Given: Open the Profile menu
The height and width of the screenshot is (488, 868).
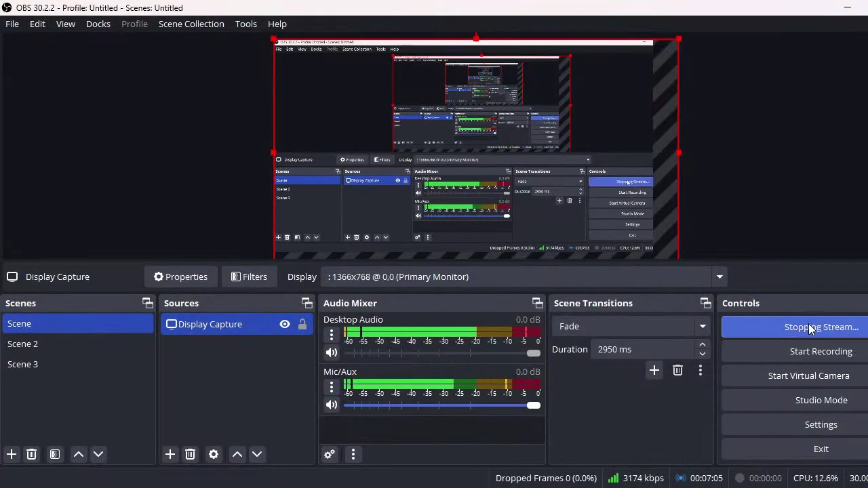Looking at the screenshot, I should [x=134, y=24].
